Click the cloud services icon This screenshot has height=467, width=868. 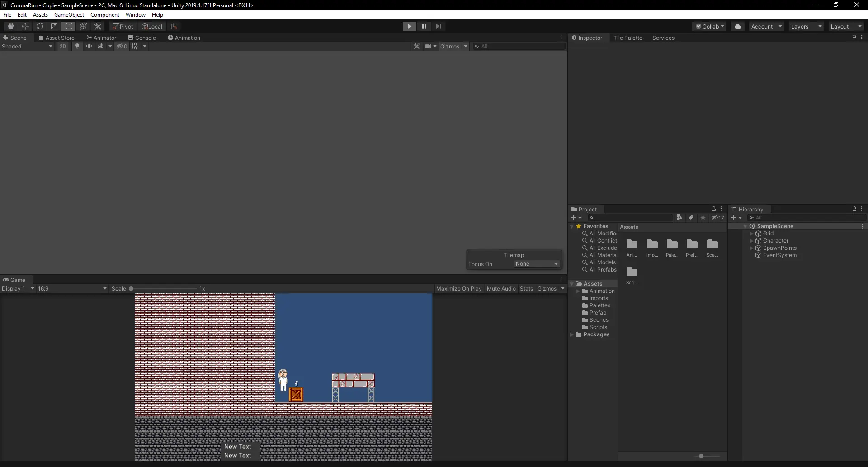point(738,26)
